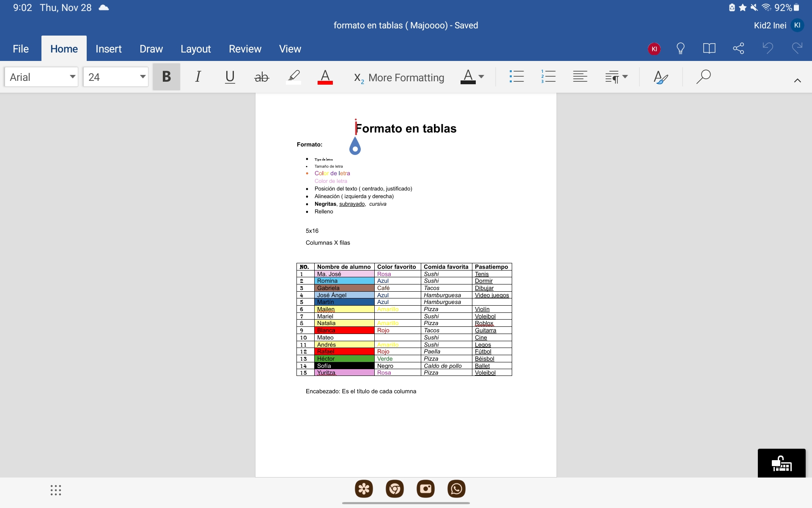Open the Arial font name dropdown
This screenshot has height=508, width=812.
tap(41, 77)
